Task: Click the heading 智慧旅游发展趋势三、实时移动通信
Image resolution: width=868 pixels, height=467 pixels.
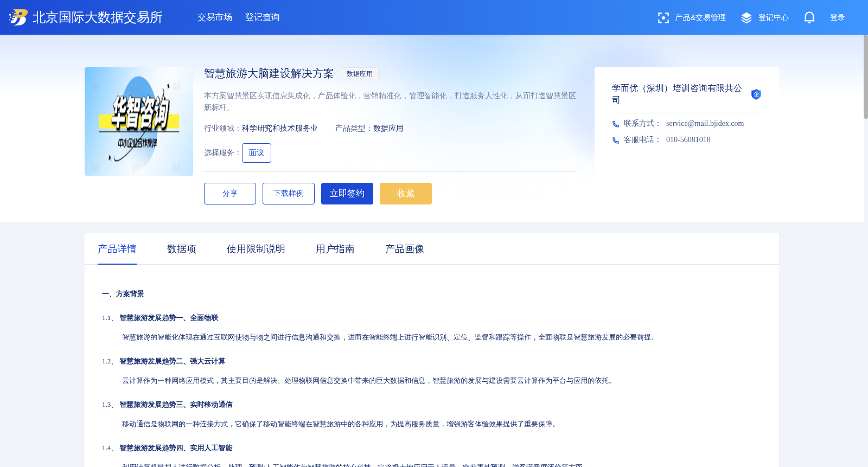Action: pos(176,405)
